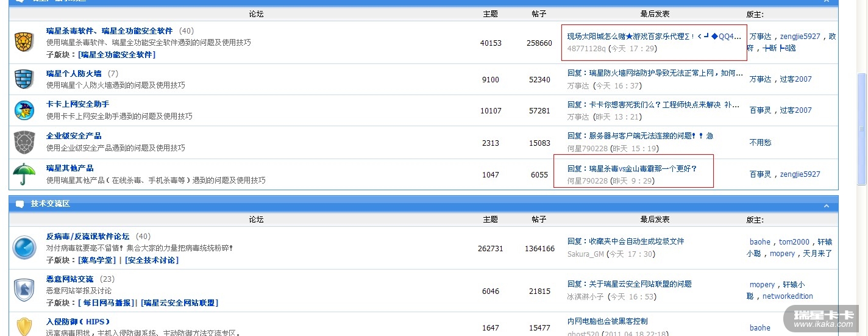Open the 瑞星杀毒软件、瑞星全功能安全软件 forum
Screen dimensions: 868x336
[x=110, y=30]
